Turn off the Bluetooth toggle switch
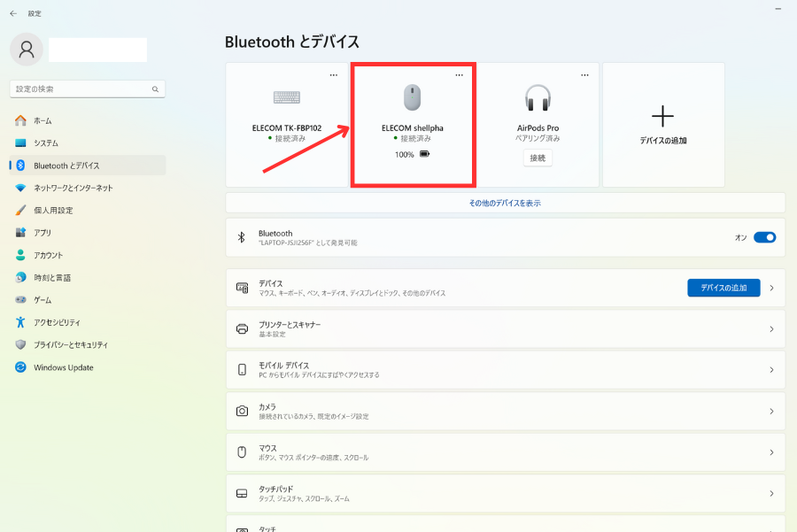 click(764, 237)
